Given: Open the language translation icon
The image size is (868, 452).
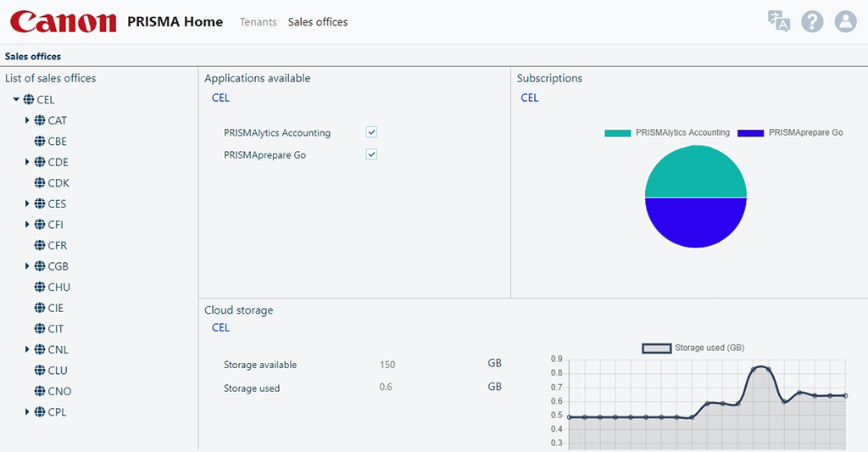Looking at the screenshot, I should point(778,21).
